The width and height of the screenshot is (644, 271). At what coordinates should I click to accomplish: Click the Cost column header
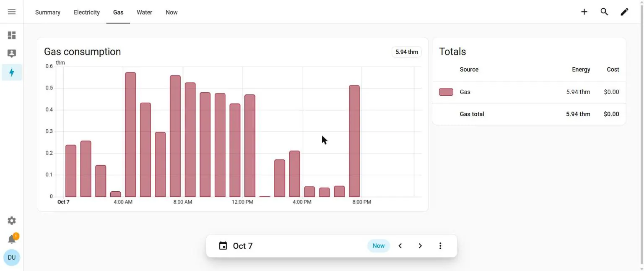[613, 70]
